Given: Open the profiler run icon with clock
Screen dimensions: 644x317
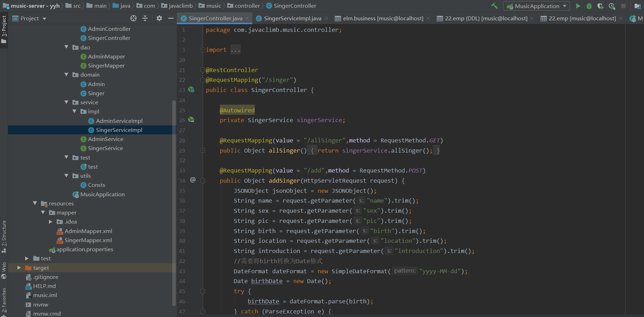Looking at the screenshot, I should click(x=612, y=6).
